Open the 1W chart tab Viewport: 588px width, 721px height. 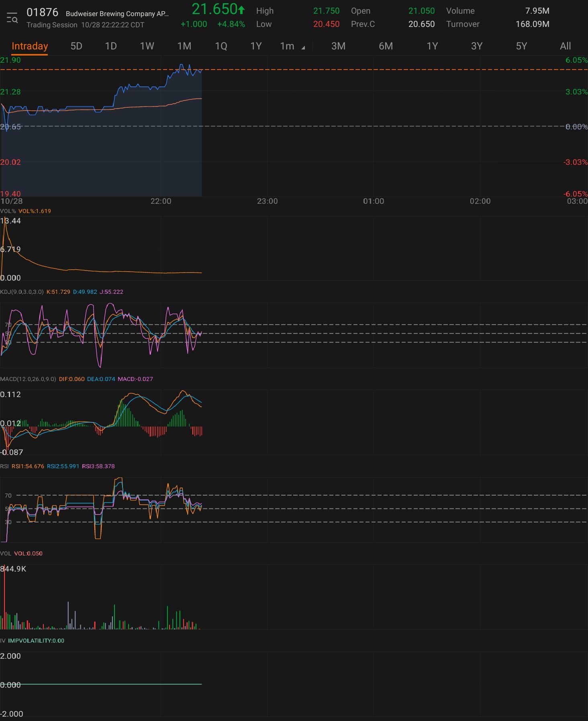click(x=147, y=46)
